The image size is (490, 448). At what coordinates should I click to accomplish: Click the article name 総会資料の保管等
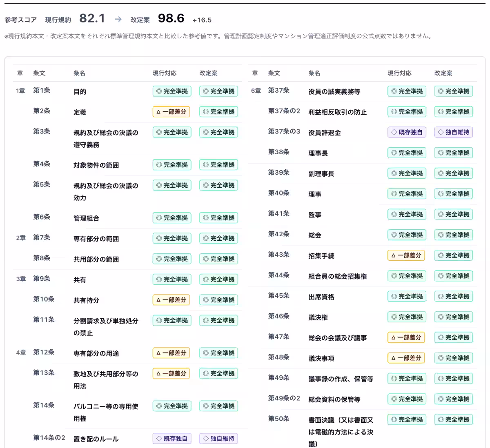pos(334,399)
